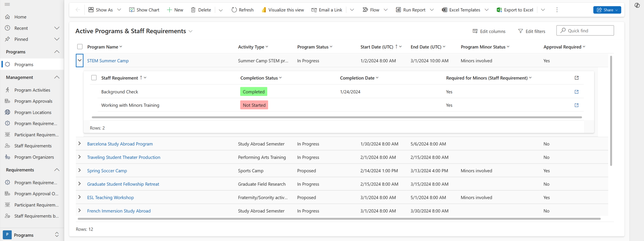Image resolution: width=644 pixels, height=241 pixels.
Task: Collapse the Requirements group
Action: 57,170
